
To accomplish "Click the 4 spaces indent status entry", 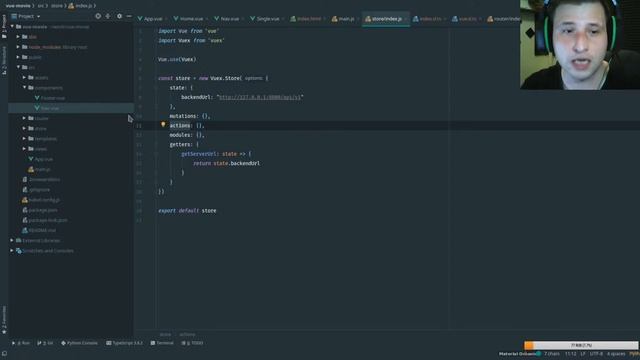I will [x=616, y=354].
